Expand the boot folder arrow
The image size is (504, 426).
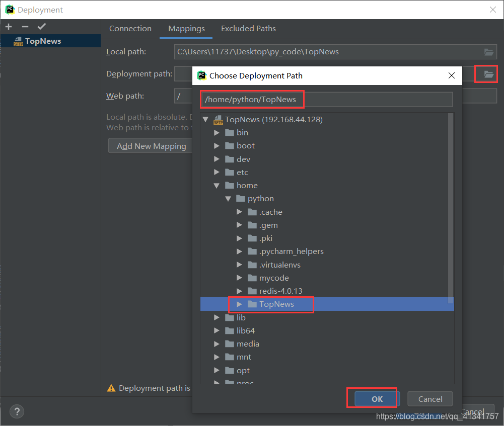click(x=217, y=146)
